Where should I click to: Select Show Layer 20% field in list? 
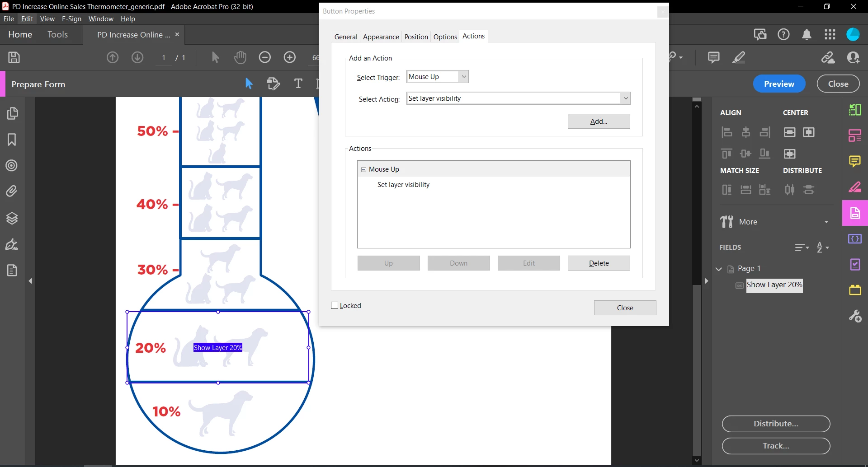pos(774,285)
